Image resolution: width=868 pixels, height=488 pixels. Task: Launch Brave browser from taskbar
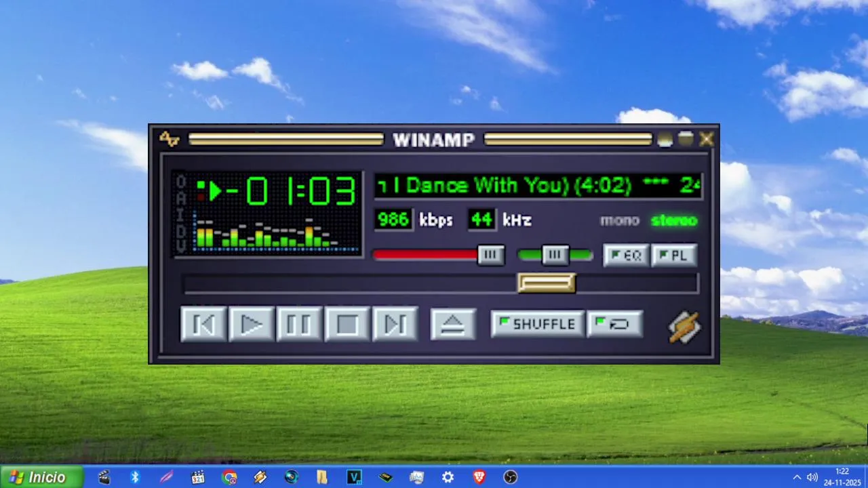pos(479,477)
